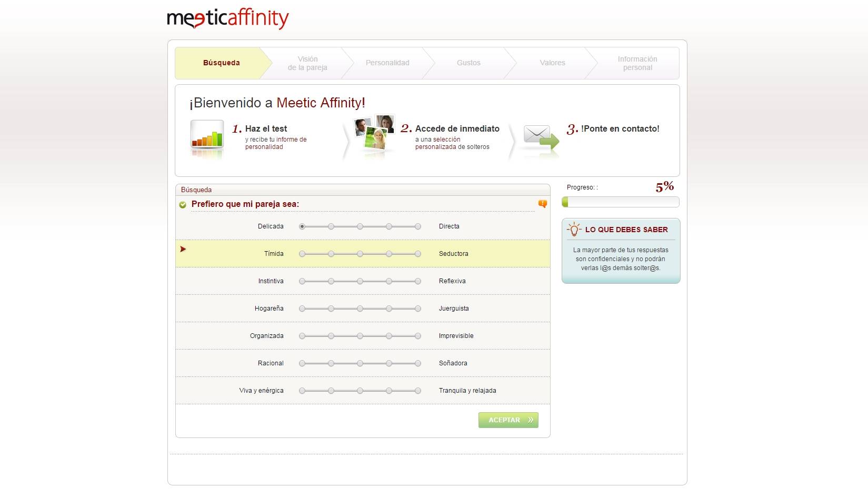Open the Visión de la pareja tab
Screen dimensions: 868x497
coord(307,63)
